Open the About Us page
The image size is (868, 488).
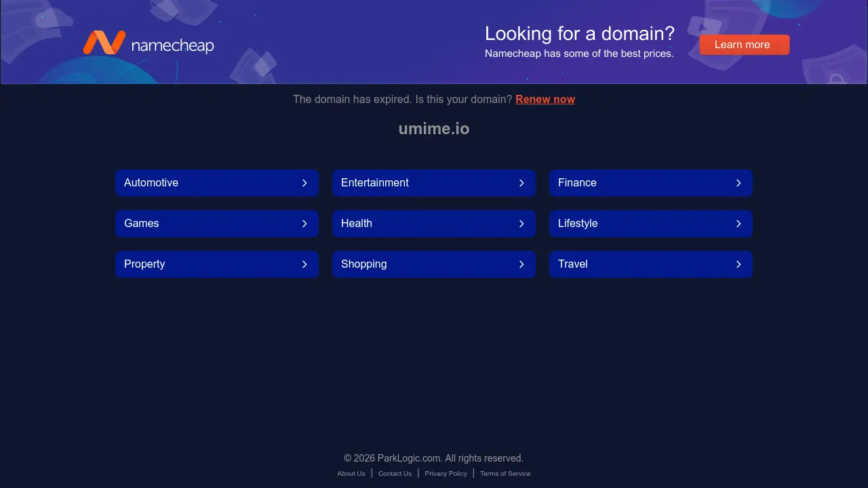pyautogui.click(x=351, y=473)
